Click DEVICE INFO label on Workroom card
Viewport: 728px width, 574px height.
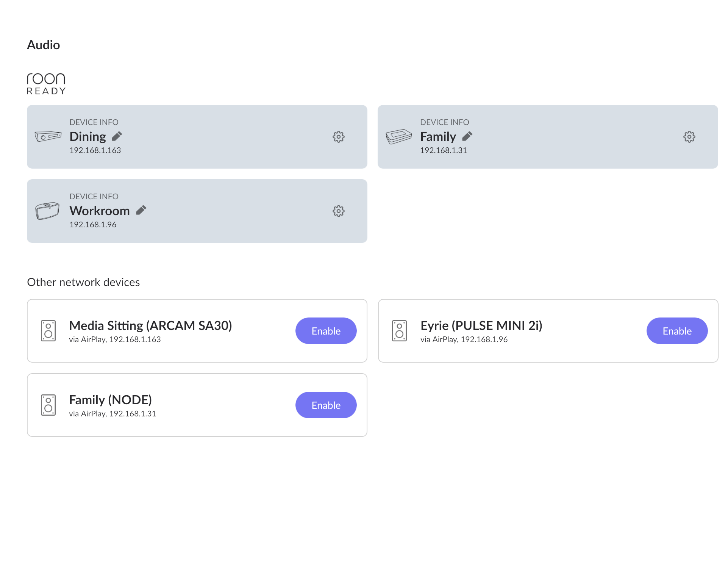pyautogui.click(x=94, y=197)
